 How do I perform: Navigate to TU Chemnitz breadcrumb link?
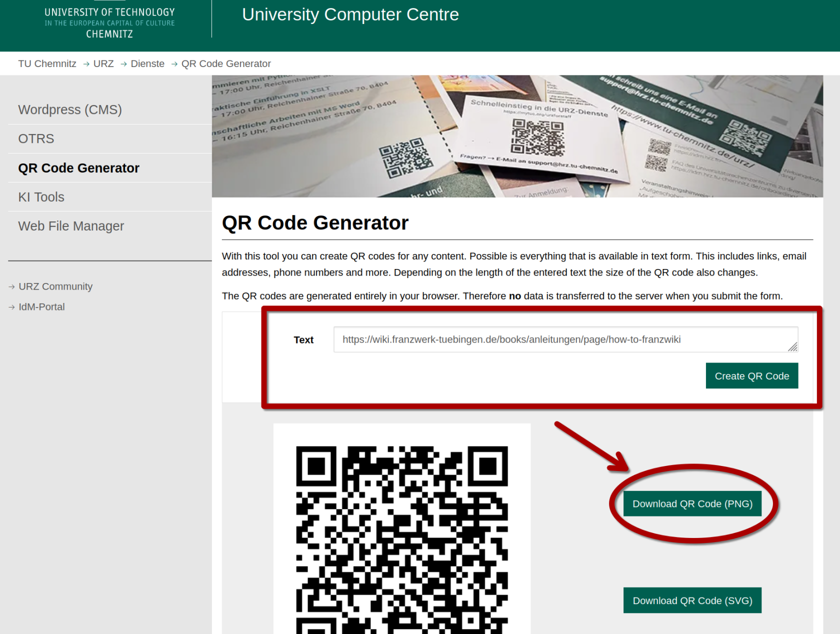pos(47,63)
